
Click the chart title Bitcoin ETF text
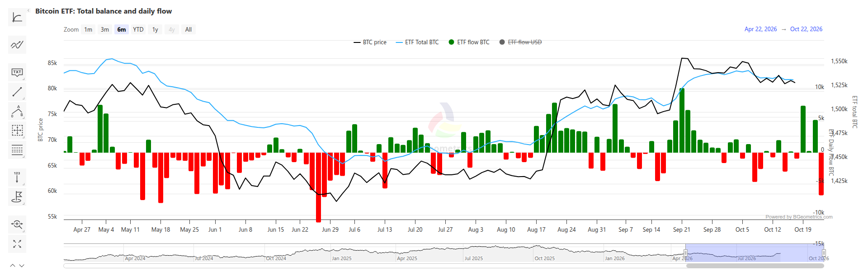(104, 11)
